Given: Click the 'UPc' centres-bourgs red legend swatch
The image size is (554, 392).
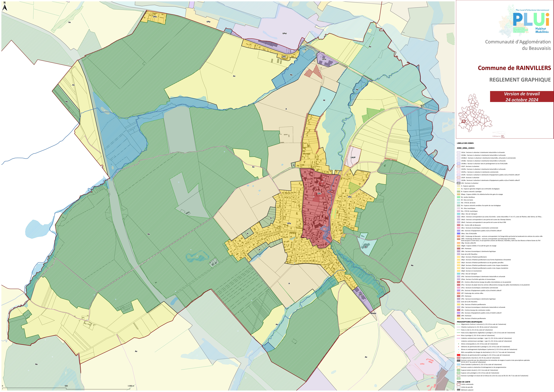Looking at the screenshot, I should 458,282.
